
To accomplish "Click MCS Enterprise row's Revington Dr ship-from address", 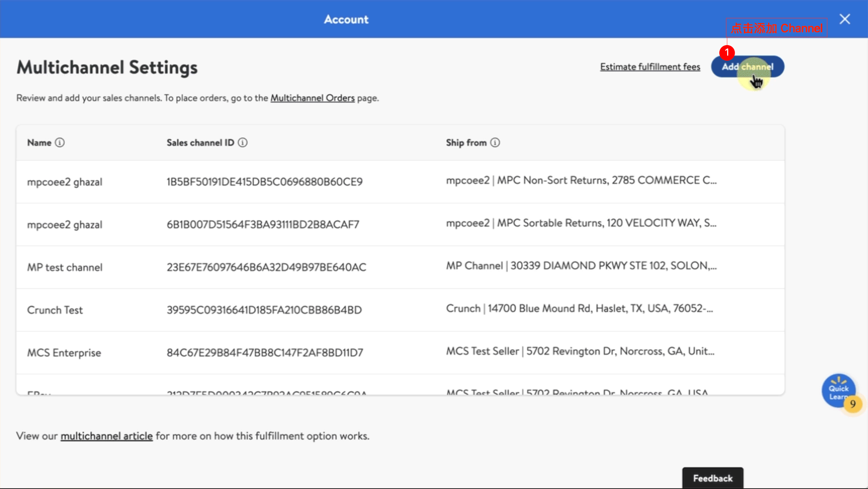I will coord(580,351).
